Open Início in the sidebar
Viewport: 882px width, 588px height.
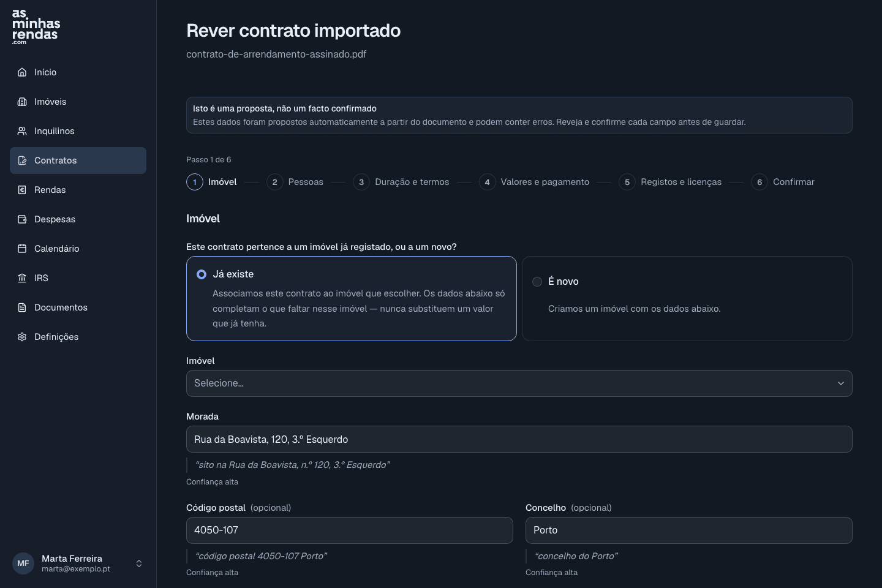pos(78,72)
